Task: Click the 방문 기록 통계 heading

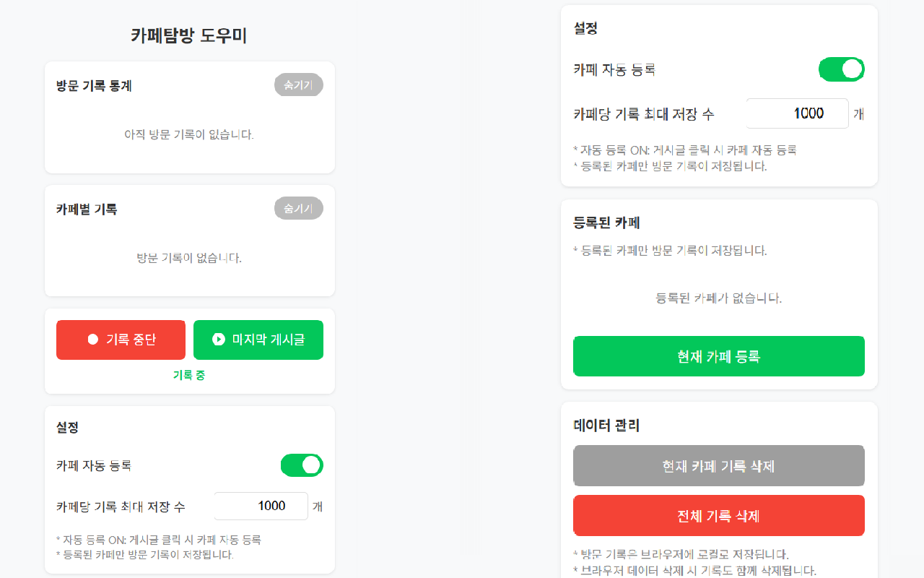Action: [94, 86]
